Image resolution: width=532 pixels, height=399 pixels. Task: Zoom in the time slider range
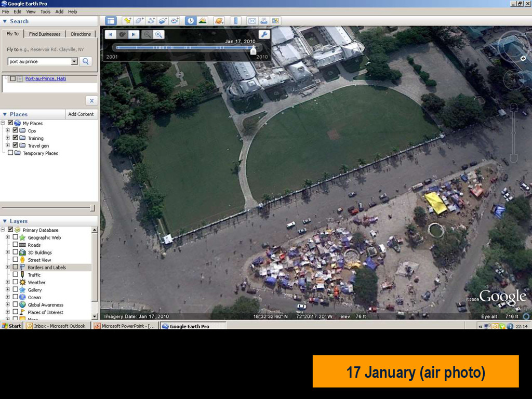pyautogui.click(x=158, y=34)
